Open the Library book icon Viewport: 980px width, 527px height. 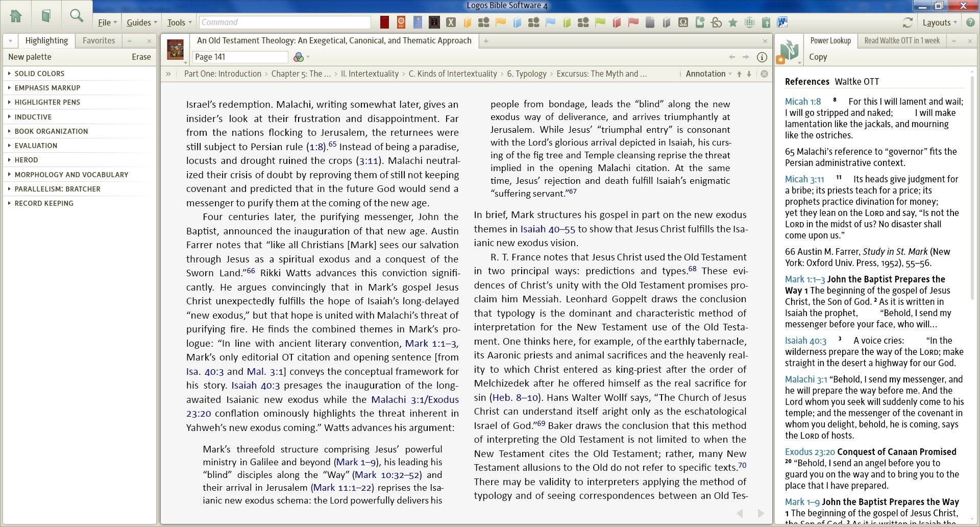coord(46,16)
